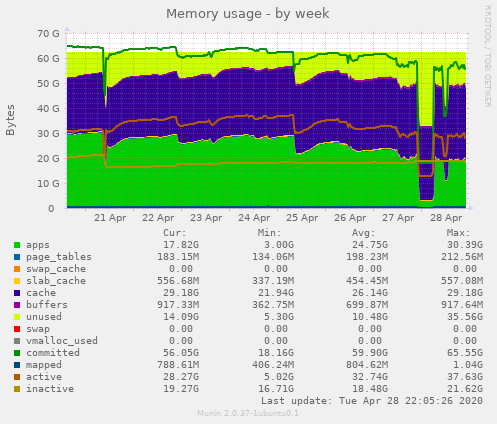The height and width of the screenshot is (424, 497).
Task: Click the "Min:" column header
Action: pos(270,233)
